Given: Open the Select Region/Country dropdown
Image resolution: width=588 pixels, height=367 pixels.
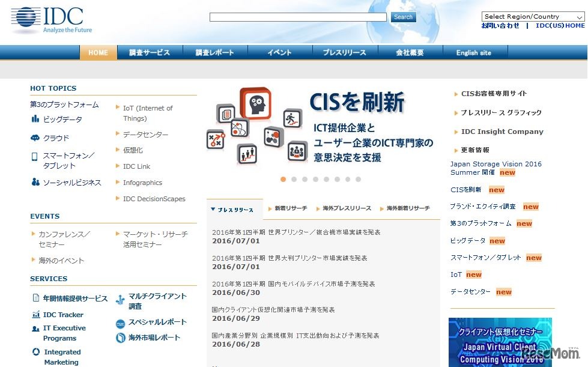Looking at the screenshot, I should 533,16.
